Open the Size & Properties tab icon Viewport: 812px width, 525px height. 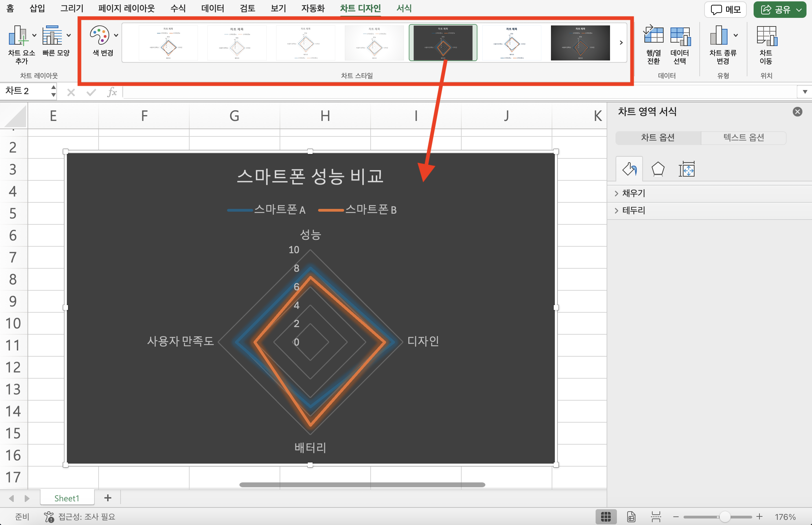686,169
